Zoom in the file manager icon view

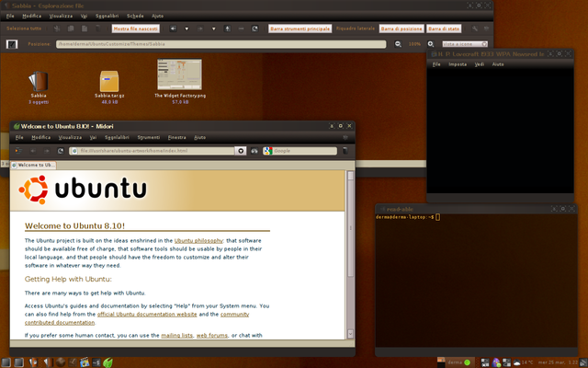tap(431, 44)
